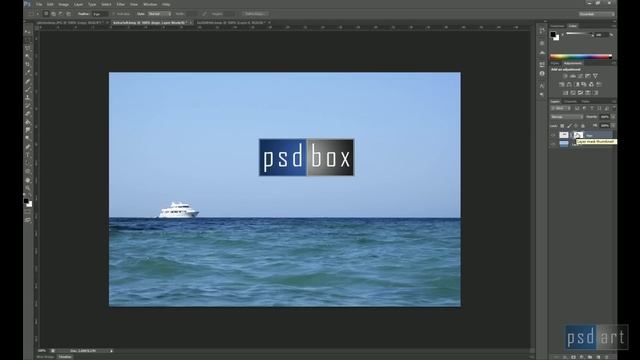This screenshot has width=640, height=360.
Task: Select the Quick Selection tool
Action: (x=28, y=56)
